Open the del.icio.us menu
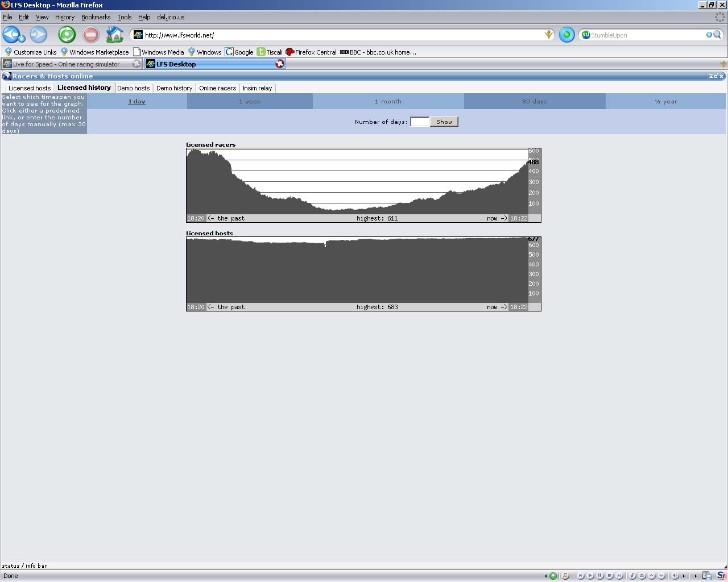This screenshot has height=582, width=728. point(171,17)
